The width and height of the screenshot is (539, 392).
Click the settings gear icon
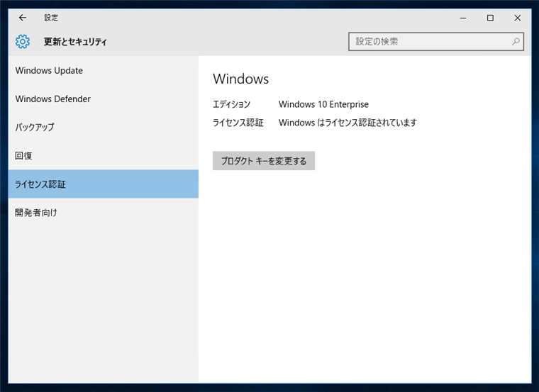coord(23,42)
